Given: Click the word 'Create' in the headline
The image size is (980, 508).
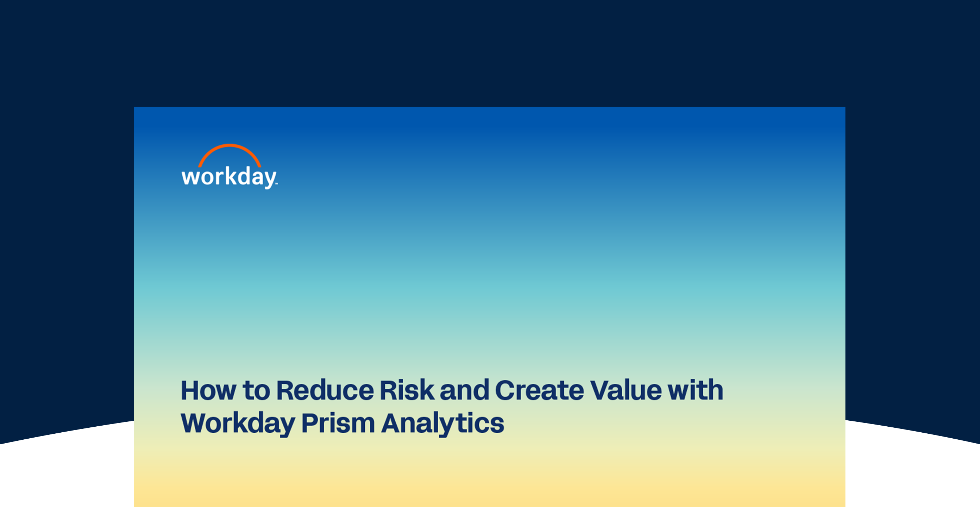Looking at the screenshot, I should (x=539, y=390).
